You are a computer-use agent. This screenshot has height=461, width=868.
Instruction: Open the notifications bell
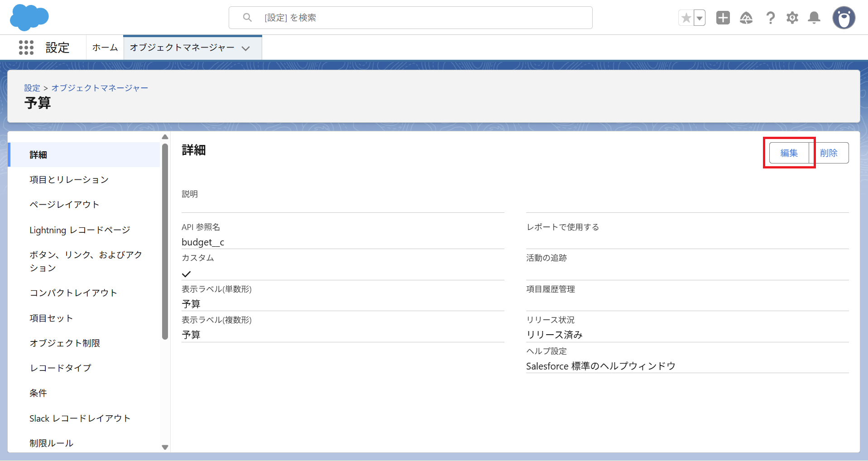(x=814, y=18)
